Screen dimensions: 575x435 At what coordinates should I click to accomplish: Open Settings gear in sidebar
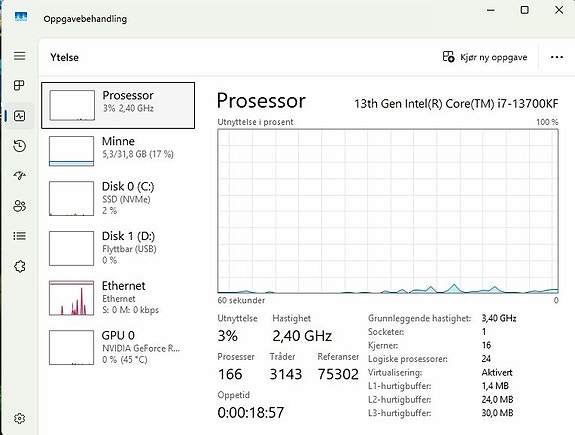(19, 418)
